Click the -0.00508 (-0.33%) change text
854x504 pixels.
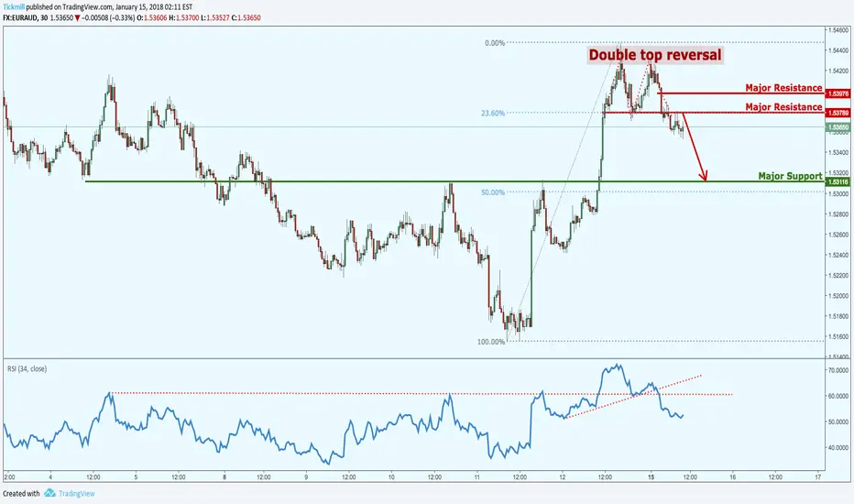tap(108, 17)
